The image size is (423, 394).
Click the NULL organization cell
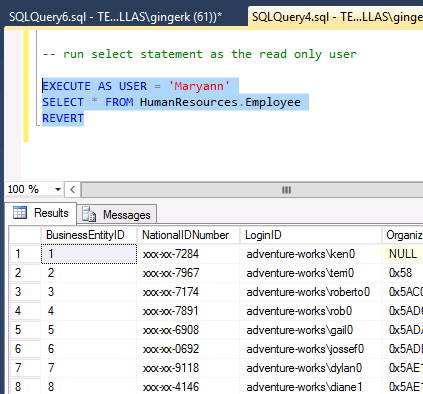tap(403, 254)
